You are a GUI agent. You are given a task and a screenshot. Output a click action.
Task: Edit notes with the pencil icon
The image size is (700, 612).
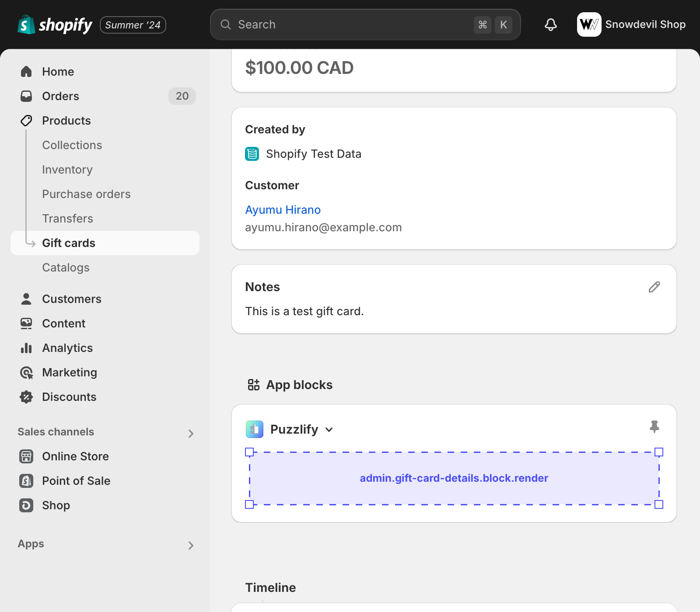point(654,287)
